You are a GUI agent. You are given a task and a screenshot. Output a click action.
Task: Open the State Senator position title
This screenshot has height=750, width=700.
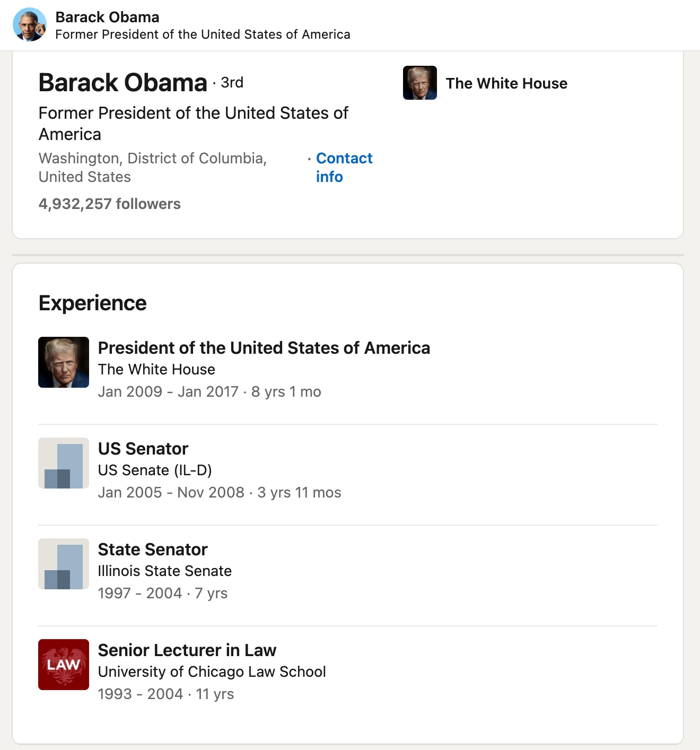click(153, 550)
